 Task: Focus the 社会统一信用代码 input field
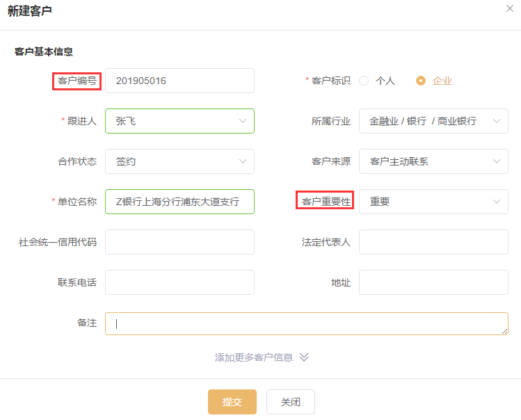(179, 242)
